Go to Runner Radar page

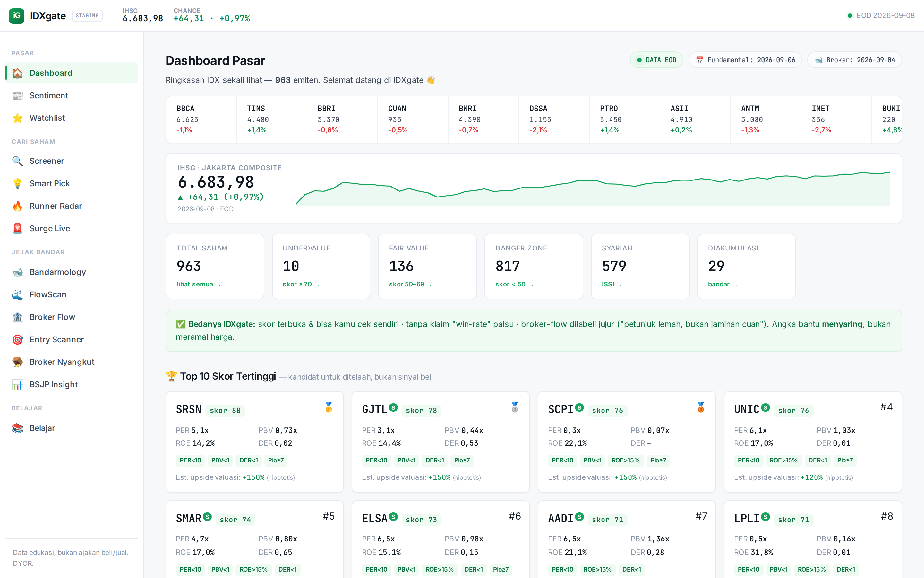[x=72, y=206]
